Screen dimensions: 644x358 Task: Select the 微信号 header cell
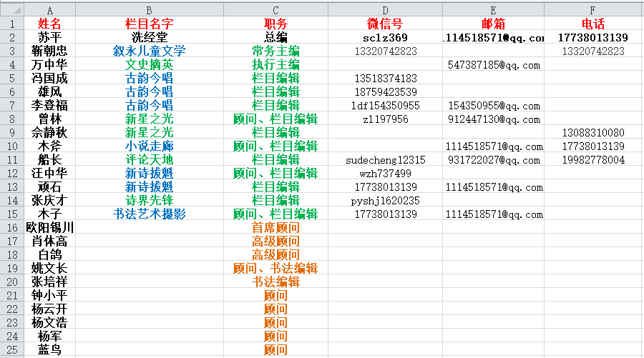[385, 24]
